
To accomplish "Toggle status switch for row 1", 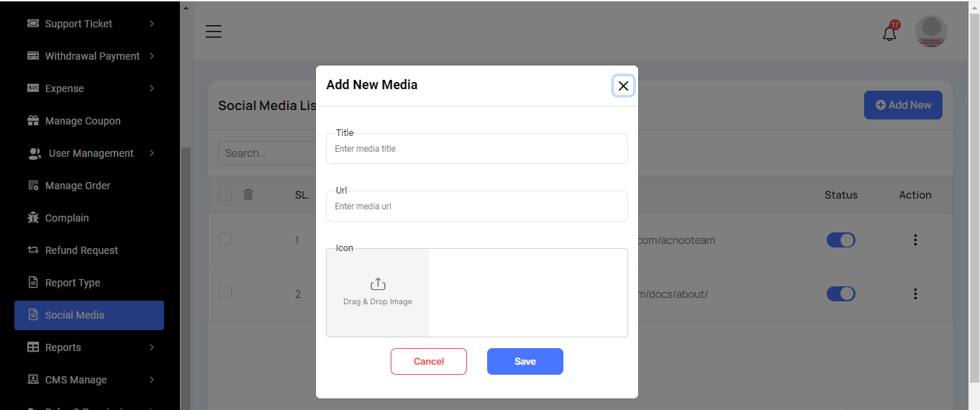I will coord(840,240).
